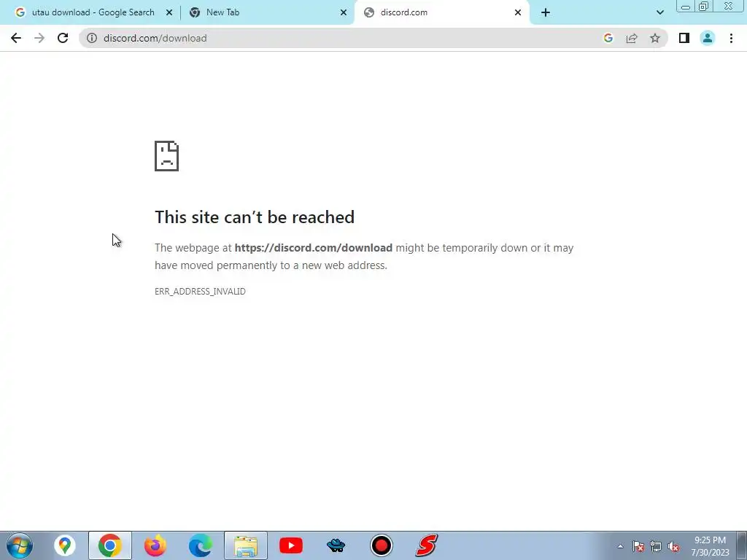Open the Action Center flag icon
747x560 pixels.
point(638,546)
